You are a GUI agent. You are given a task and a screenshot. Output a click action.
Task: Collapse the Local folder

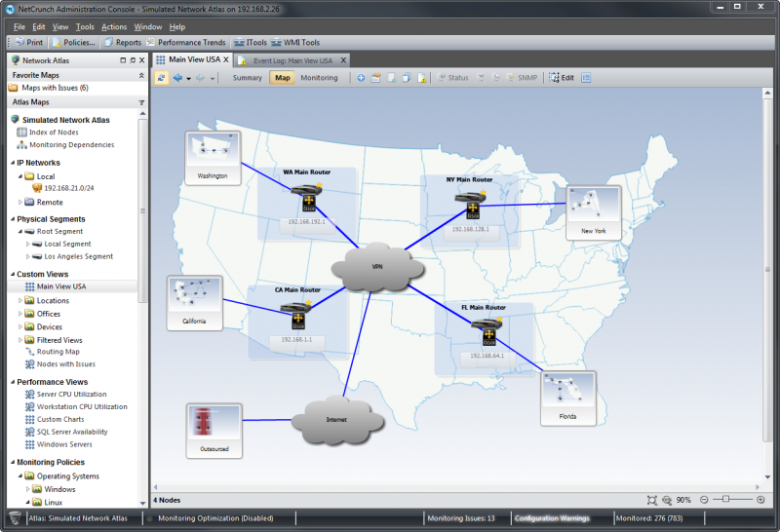coord(20,176)
